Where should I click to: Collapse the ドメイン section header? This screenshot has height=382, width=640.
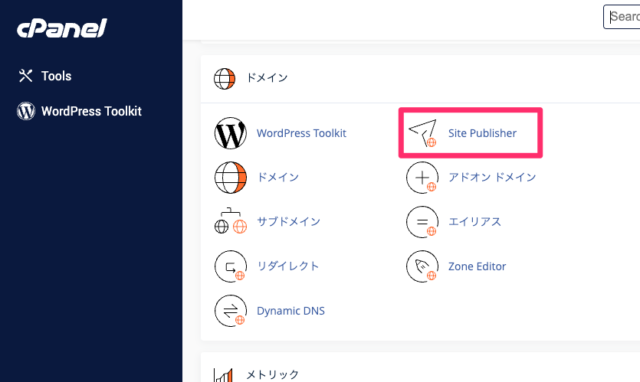[420, 78]
